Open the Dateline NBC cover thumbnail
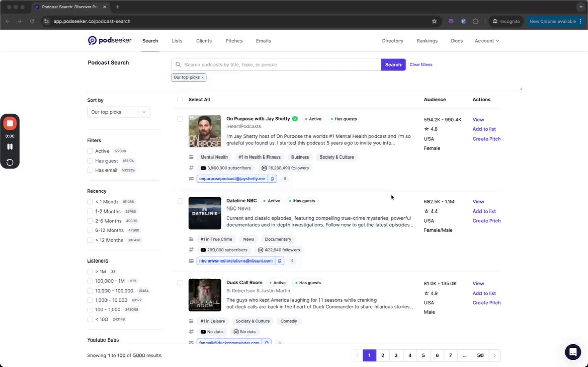Screen dimensions: 588x367 204,213
